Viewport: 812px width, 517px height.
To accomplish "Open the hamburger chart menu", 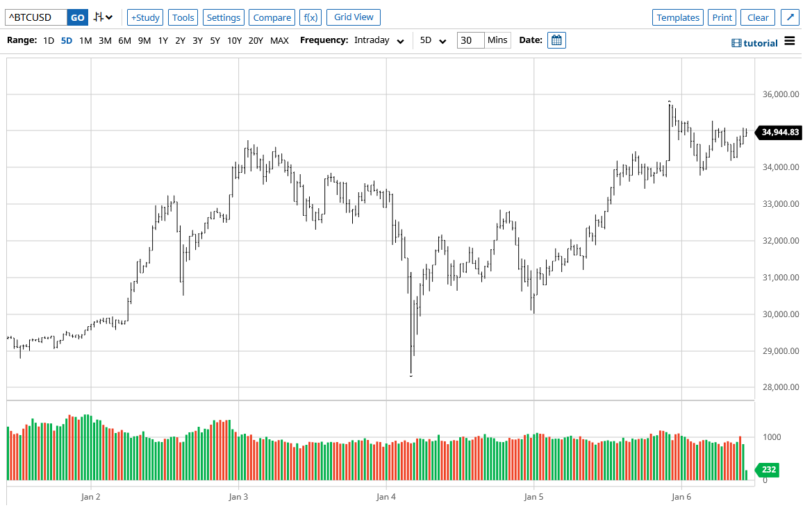I will coord(790,40).
